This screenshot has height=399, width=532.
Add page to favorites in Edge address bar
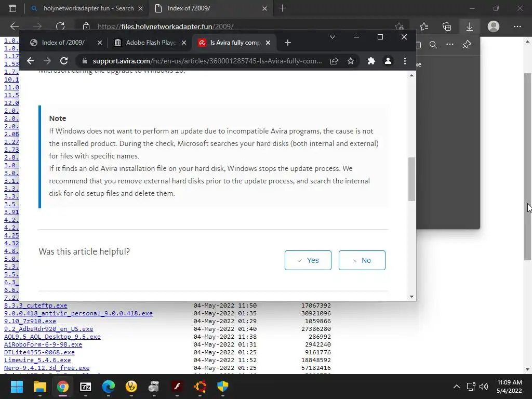[400, 26]
